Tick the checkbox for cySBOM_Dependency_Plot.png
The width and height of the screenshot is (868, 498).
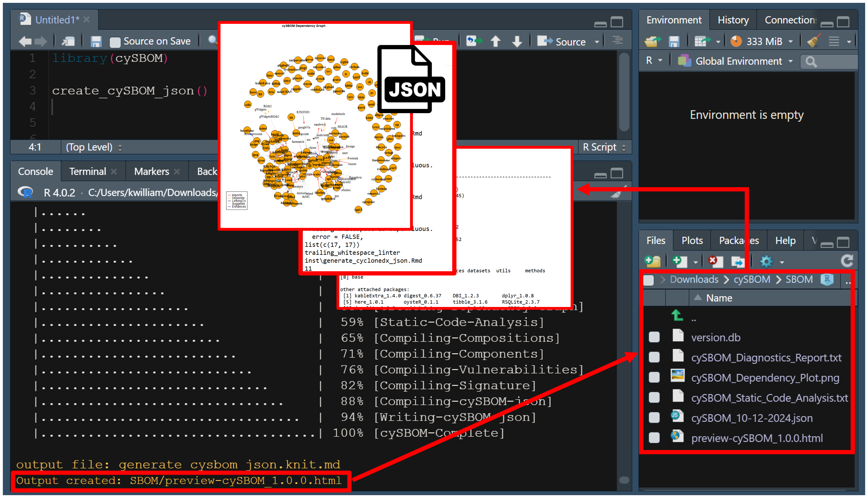click(654, 377)
